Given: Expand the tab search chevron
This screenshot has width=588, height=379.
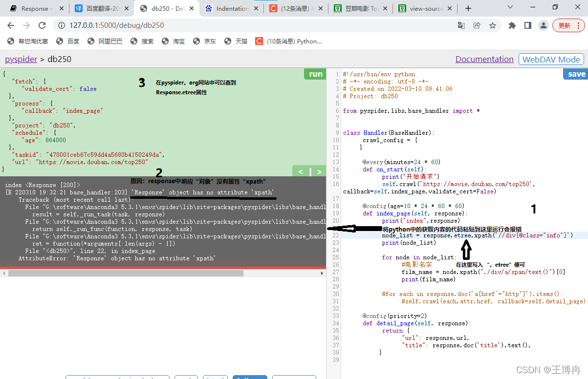Looking at the screenshot, I should 510,7.
